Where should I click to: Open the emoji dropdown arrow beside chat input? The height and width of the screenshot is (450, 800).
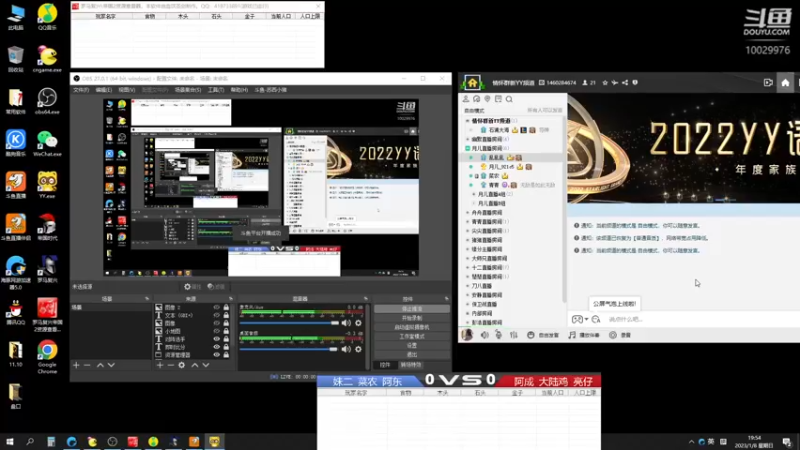(586, 319)
